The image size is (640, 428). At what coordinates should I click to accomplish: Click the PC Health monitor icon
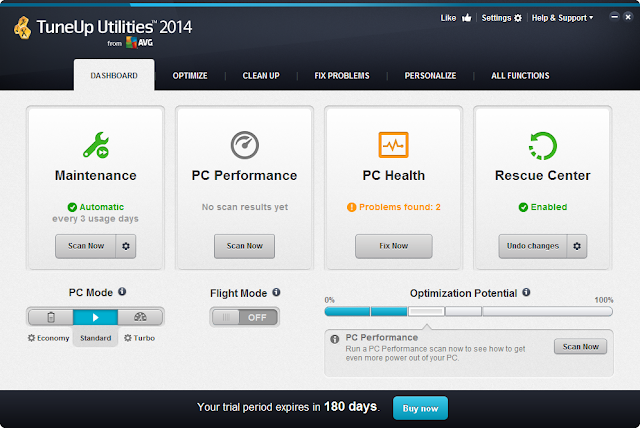coord(393,145)
